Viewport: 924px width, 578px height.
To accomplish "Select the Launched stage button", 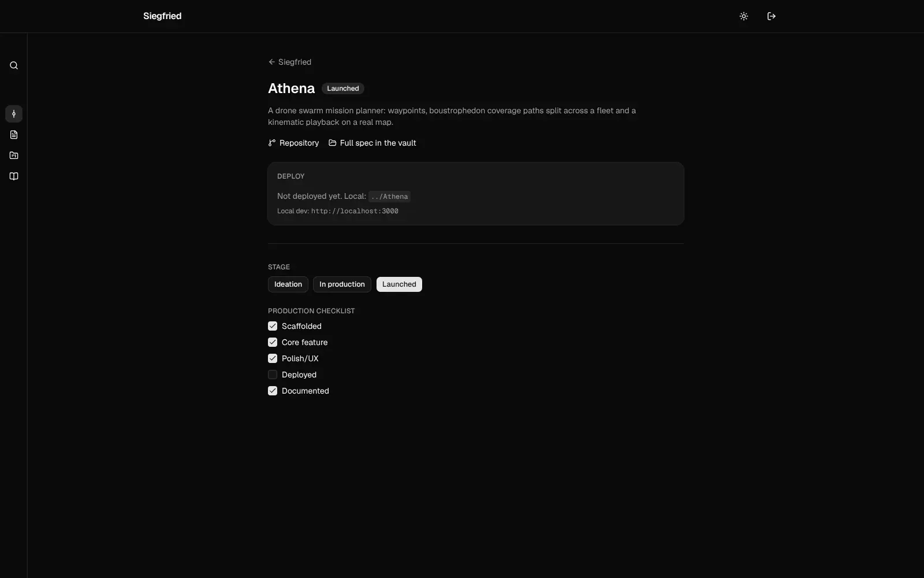I will (399, 284).
